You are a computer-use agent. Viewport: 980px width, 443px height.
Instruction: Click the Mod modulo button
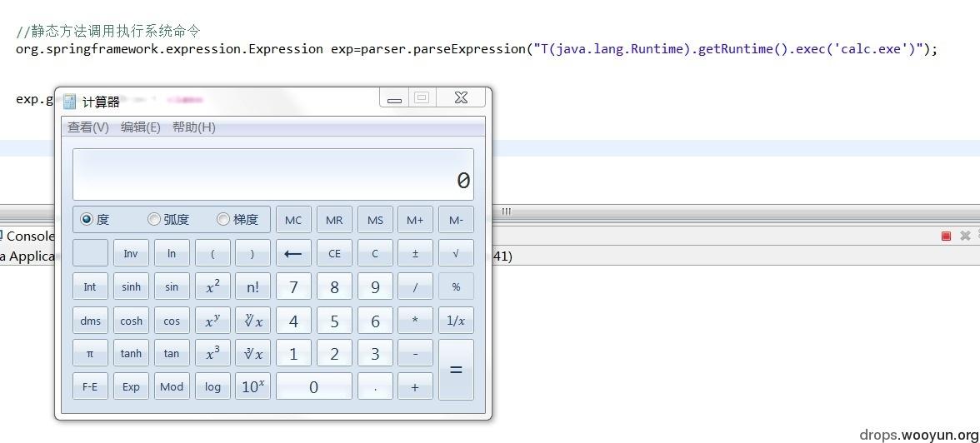point(172,386)
